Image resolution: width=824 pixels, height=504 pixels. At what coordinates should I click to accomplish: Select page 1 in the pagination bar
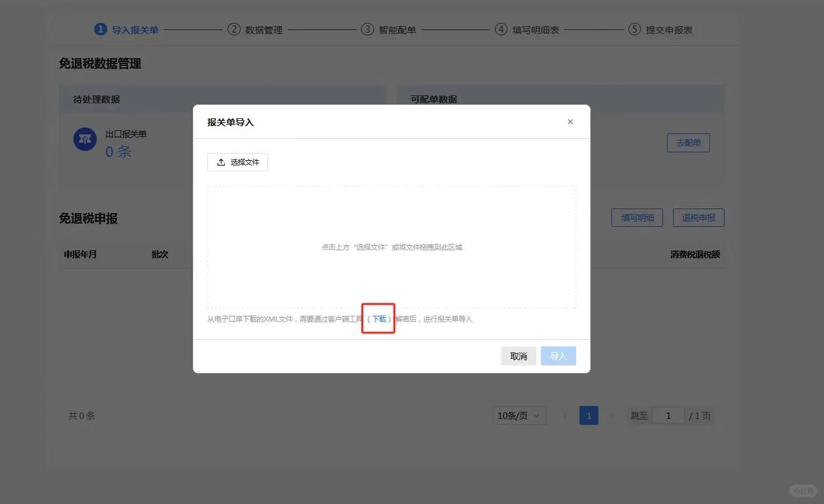589,415
